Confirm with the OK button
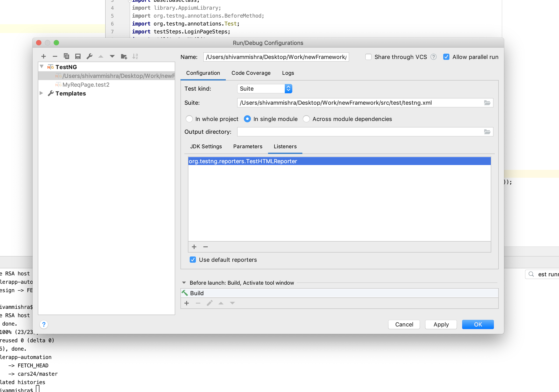 pos(478,324)
